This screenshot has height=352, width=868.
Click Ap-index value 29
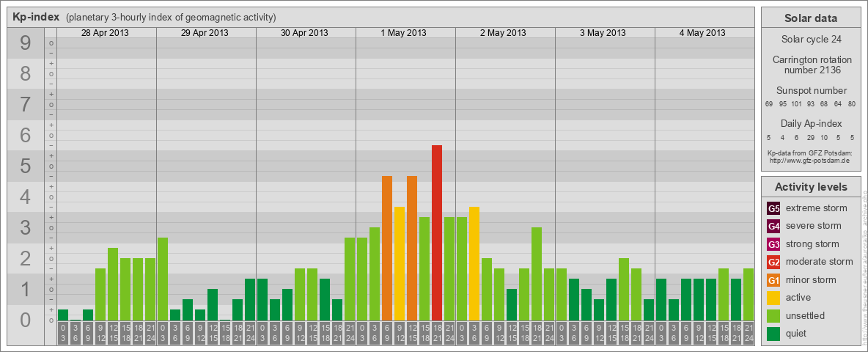coord(810,137)
